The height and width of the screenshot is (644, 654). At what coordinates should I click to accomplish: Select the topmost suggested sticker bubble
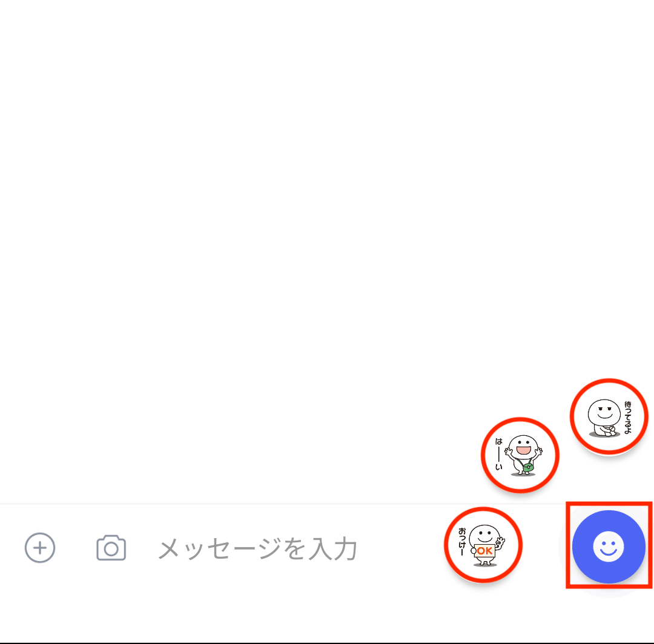(609, 416)
